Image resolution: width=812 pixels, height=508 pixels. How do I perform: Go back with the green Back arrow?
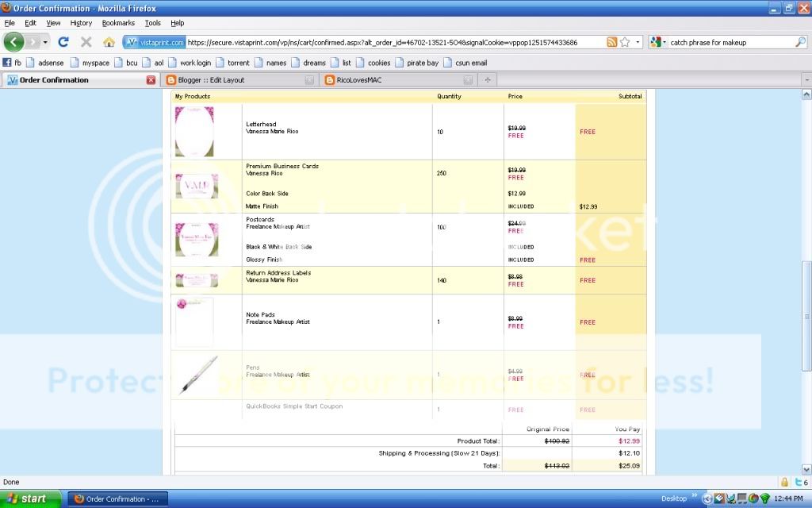(14, 42)
